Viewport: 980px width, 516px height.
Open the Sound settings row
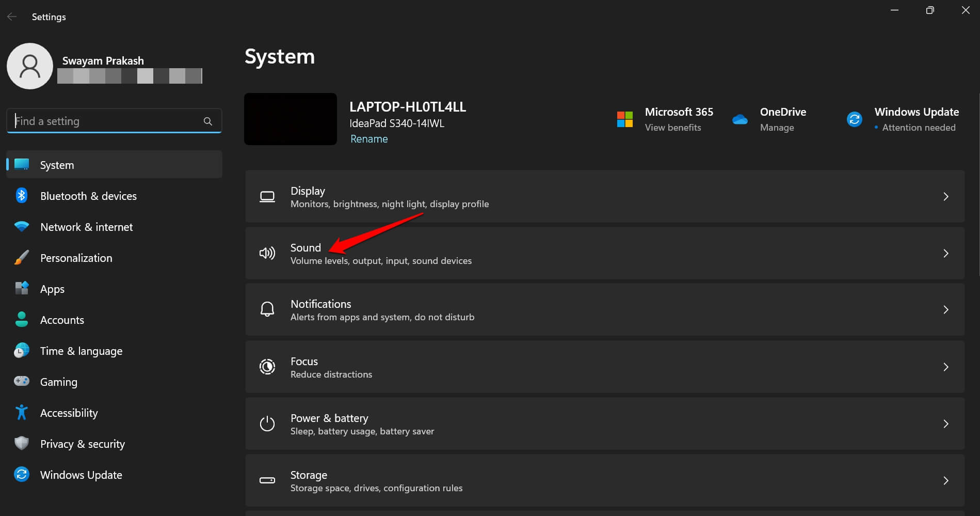pyautogui.click(x=464, y=253)
